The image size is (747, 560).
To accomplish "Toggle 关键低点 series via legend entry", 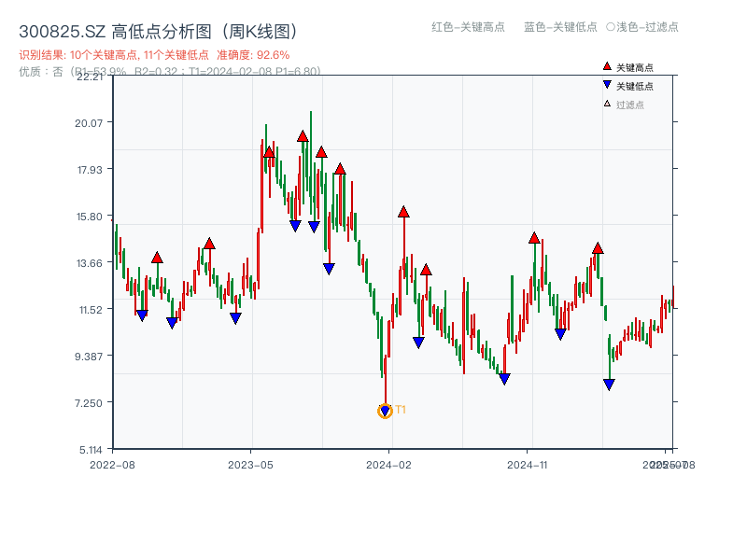I will (635, 83).
